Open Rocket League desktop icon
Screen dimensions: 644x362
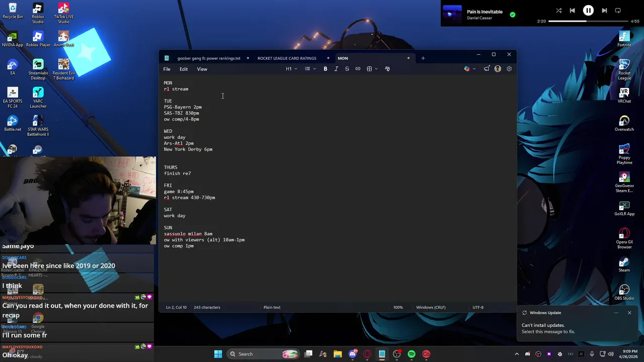[624, 70]
